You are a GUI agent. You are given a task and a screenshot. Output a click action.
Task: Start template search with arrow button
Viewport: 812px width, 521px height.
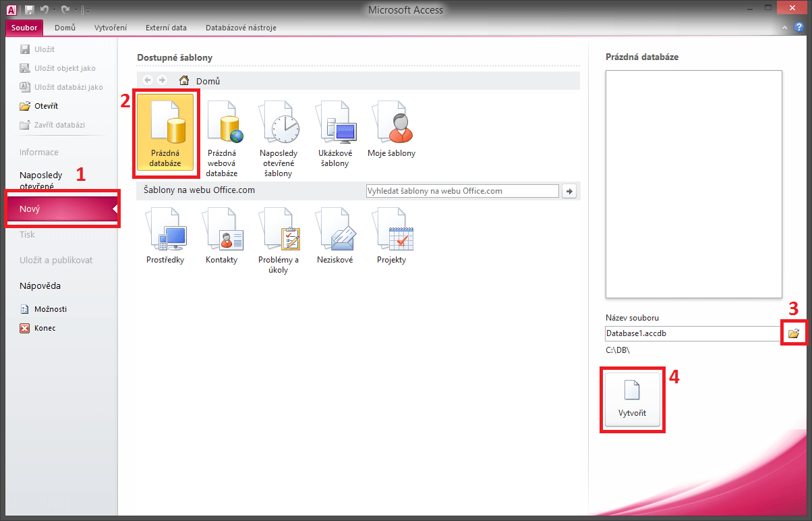[570, 191]
